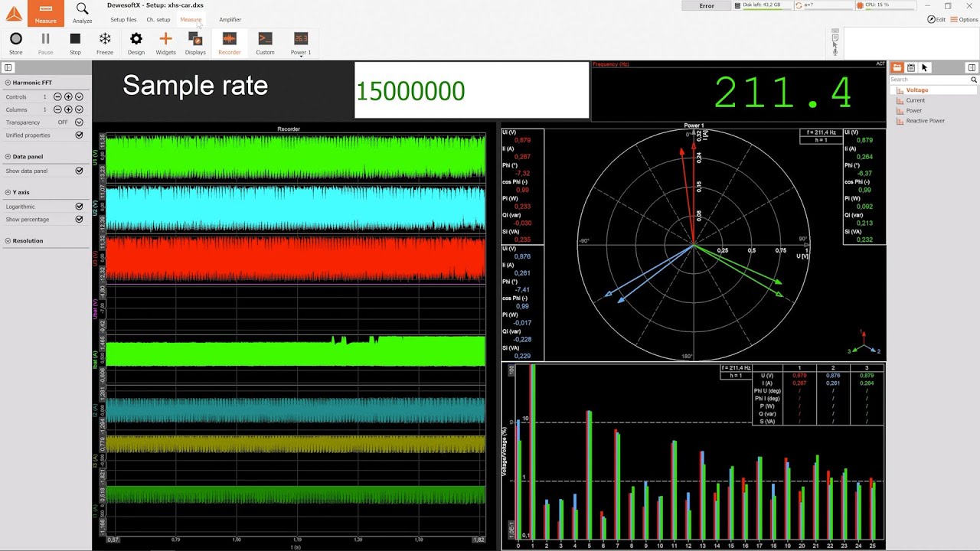
Task: Increase Columns count with plus
Action: pos(68,109)
